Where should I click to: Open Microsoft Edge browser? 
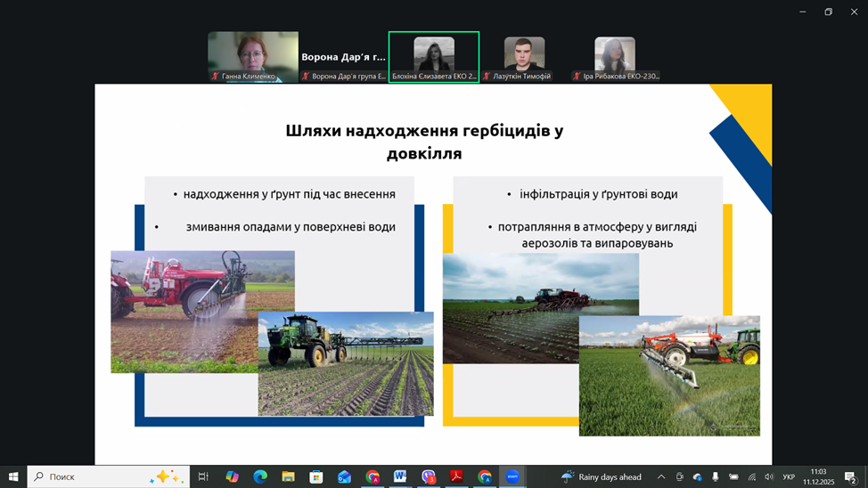pyautogui.click(x=260, y=477)
